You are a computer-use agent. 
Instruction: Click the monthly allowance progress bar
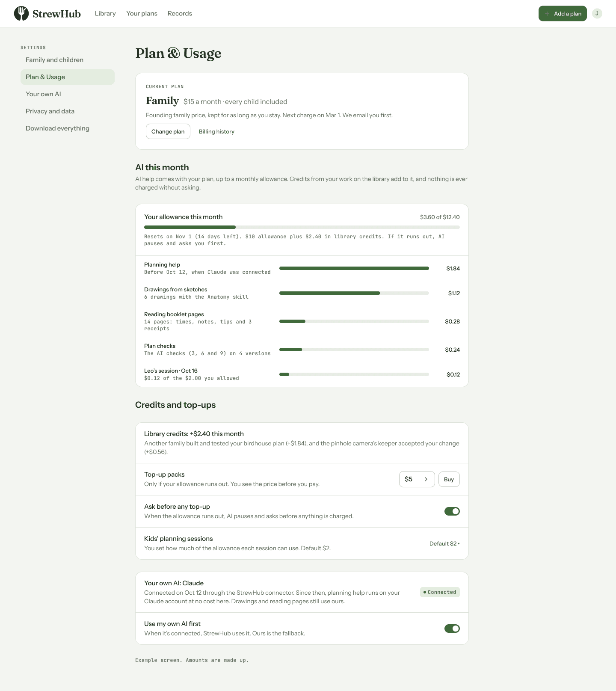click(302, 227)
